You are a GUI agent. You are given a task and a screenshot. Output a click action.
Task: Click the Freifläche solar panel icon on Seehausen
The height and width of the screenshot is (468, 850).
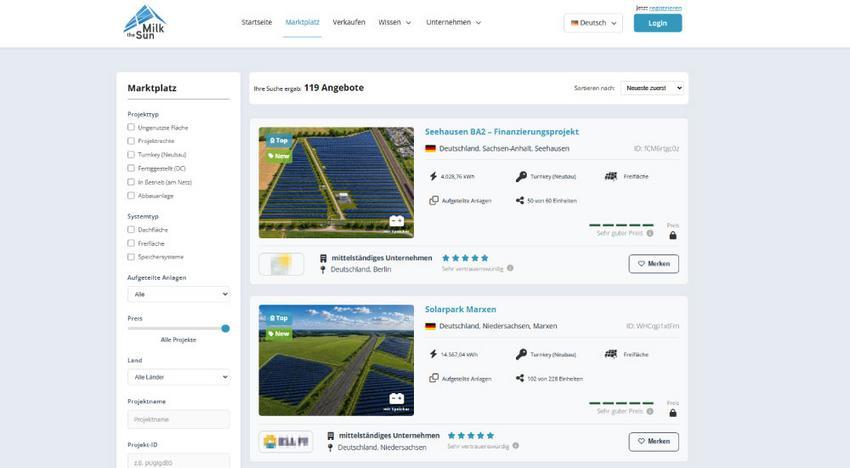tap(611, 176)
